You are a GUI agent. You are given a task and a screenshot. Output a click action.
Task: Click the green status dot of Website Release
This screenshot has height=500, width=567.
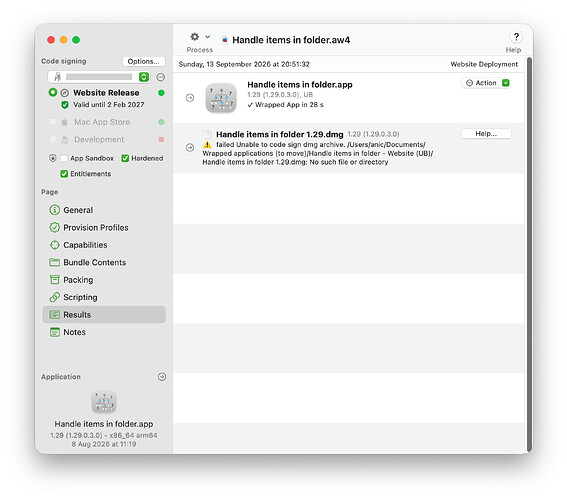[161, 93]
